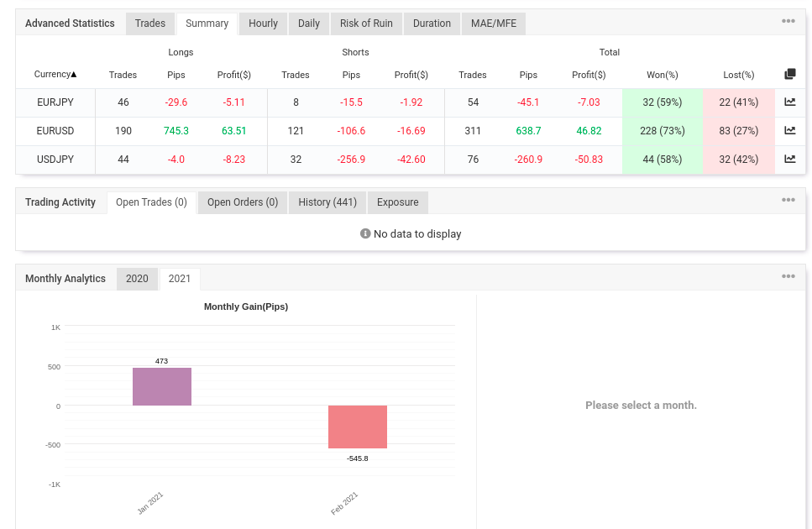Select the 2020 Monthly Analytics tab
812x529 pixels.
pyautogui.click(x=137, y=279)
